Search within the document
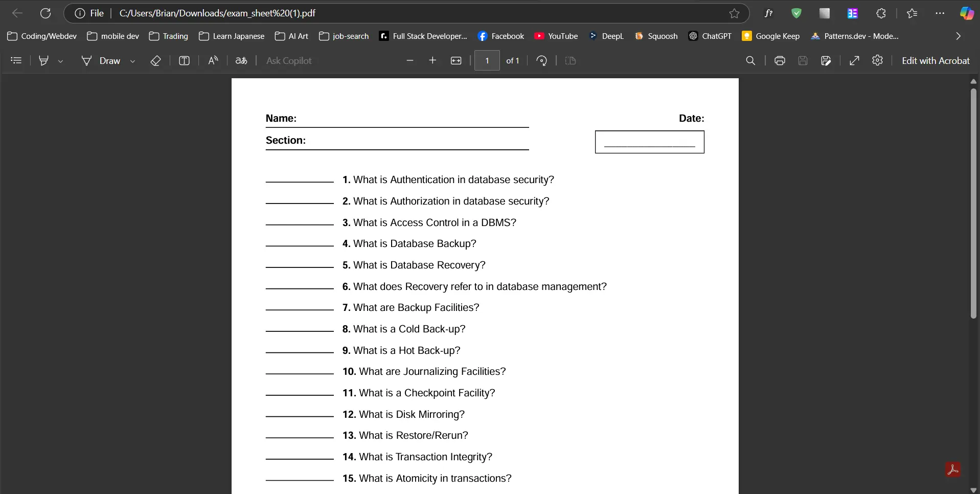 750,61
